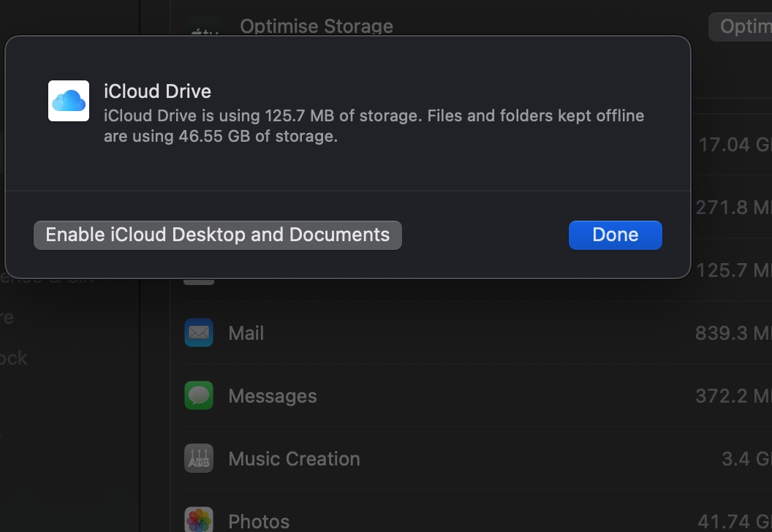Click the Optimise Storage heading
This screenshot has height=532, width=772.
pyautogui.click(x=316, y=26)
